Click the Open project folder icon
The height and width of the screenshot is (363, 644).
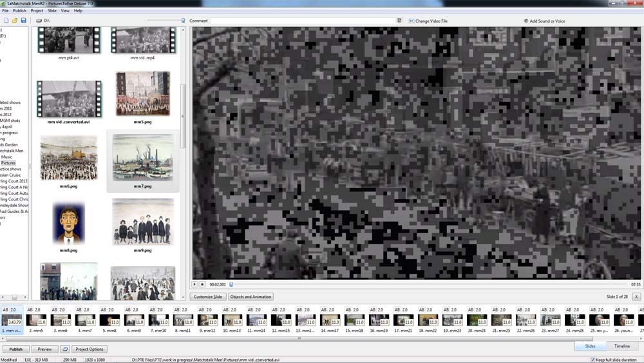pos(14,20)
